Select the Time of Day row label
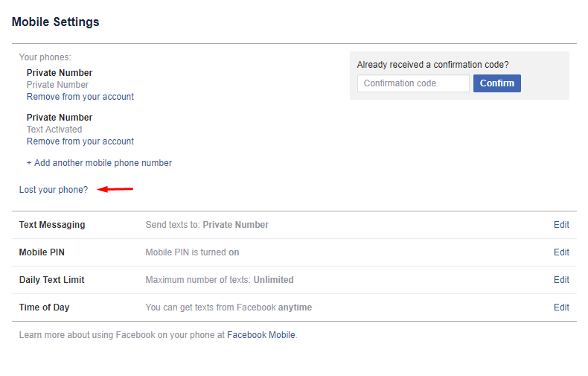This screenshot has height=376, width=588. coord(44,308)
